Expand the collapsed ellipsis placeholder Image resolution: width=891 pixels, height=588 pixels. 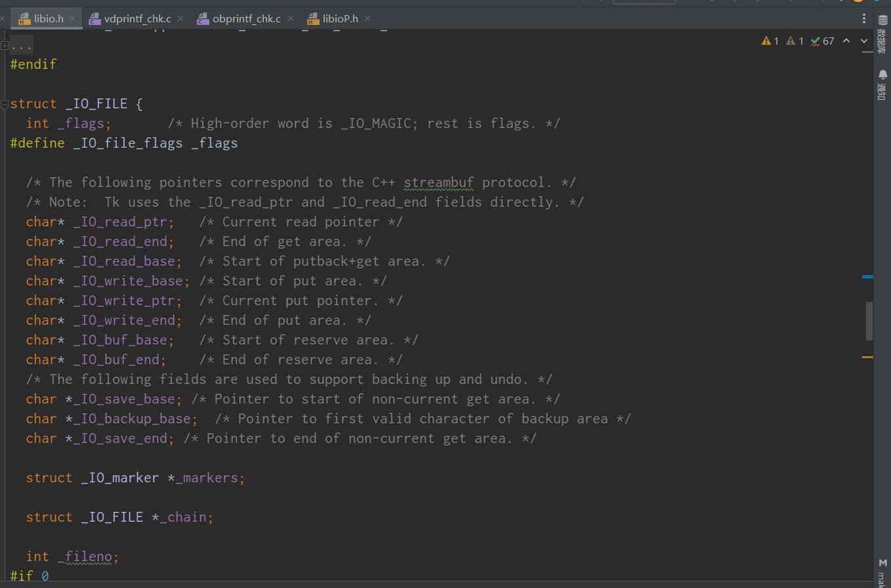click(21, 45)
